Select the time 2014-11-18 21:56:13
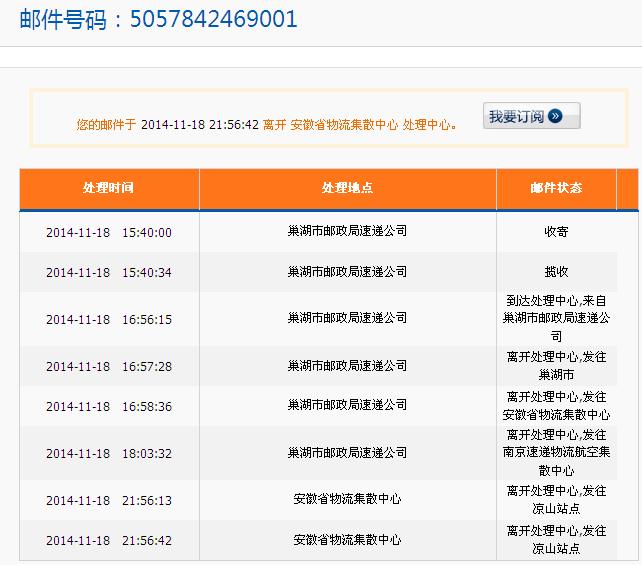Image resolution: width=642 pixels, height=565 pixels. pos(109,500)
